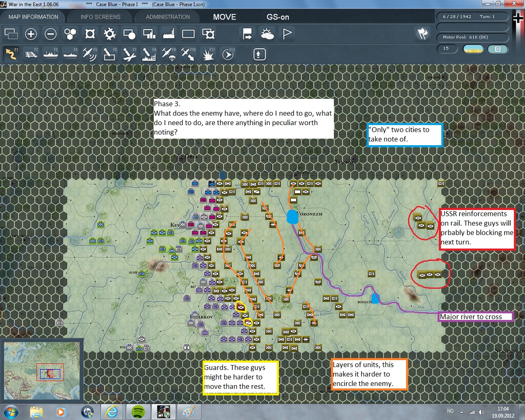
Task: Click the gear cog map icon
Action: click(x=110, y=34)
